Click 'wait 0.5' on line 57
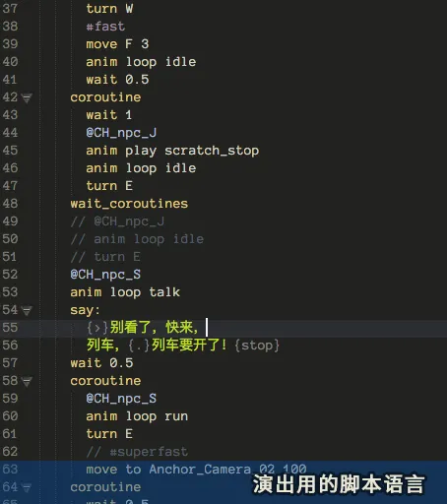447x504 pixels. [x=101, y=363]
